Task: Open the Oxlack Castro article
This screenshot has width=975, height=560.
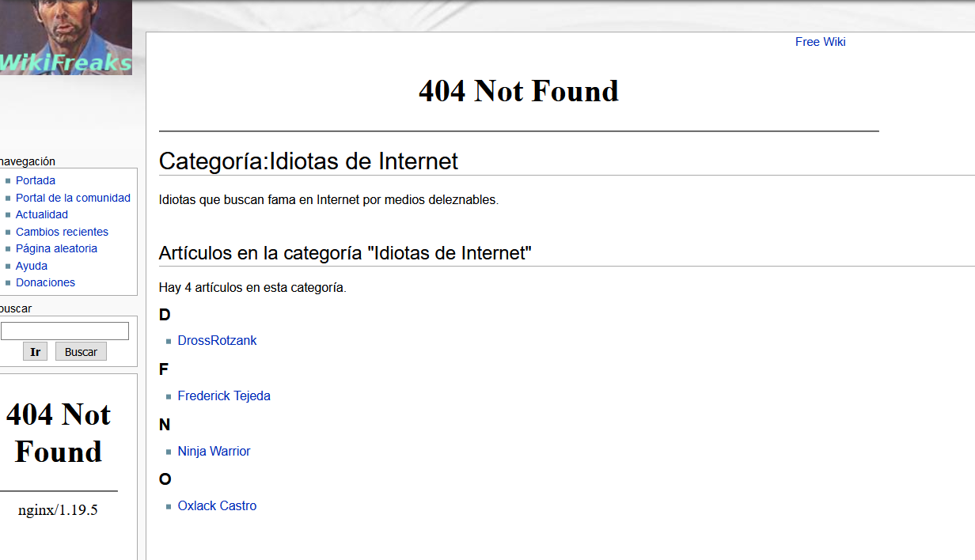Action: click(217, 506)
